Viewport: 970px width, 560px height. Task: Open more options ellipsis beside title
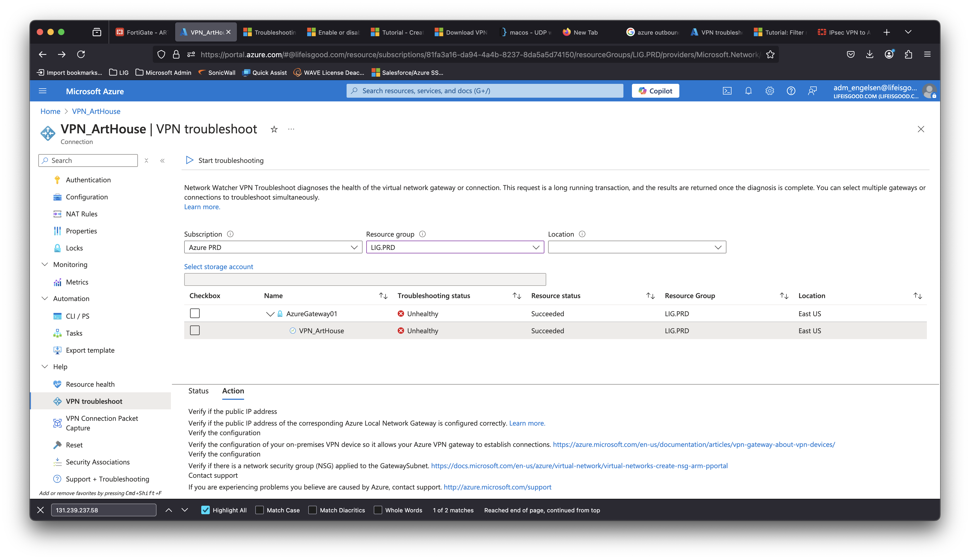pyautogui.click(x=291, y=129)
